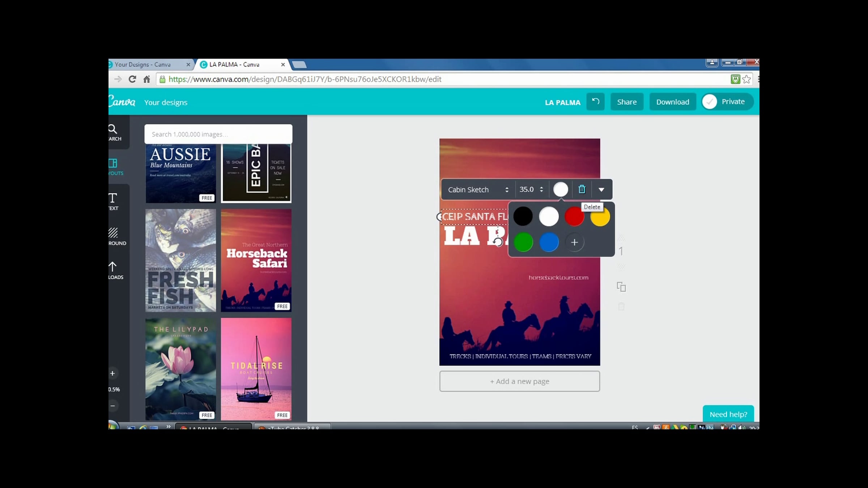This screenshot has width=868, height=488.
Task: Open the Uploads panel in sidebar
Action: 114,270
